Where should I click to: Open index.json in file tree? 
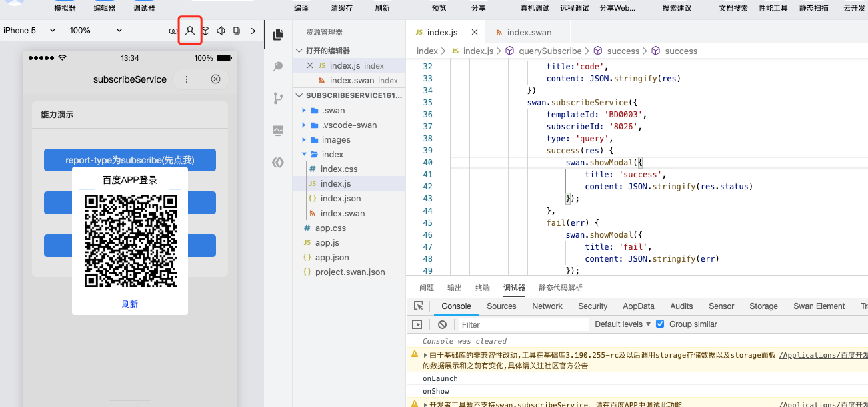(x=341, y=198)
